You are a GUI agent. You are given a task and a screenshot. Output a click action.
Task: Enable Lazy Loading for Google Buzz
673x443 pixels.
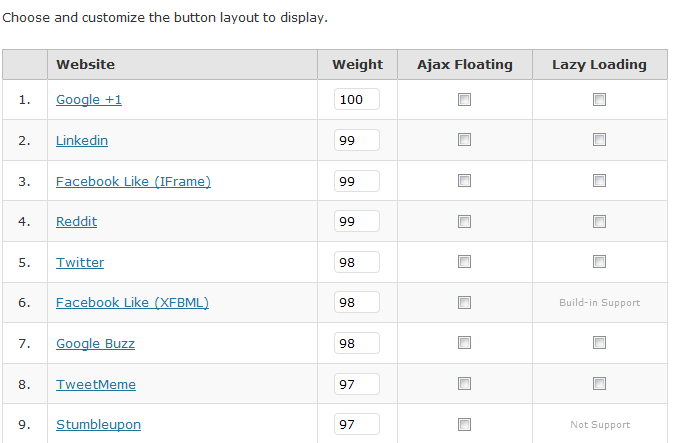tap(599, 343)
